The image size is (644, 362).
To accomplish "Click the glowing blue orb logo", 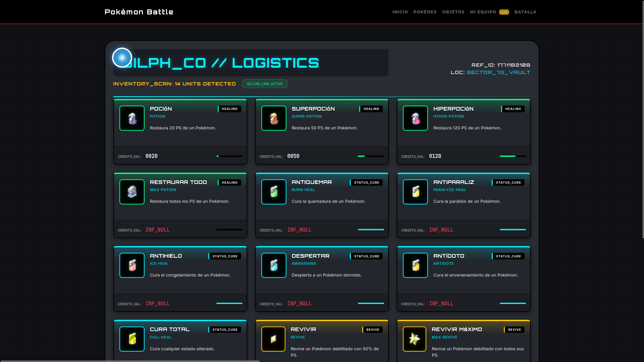I will point(122,58).
